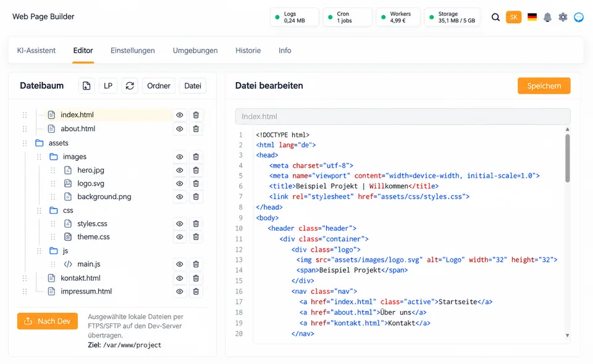
Task: Click the Index.html filename field
Action: [403, 117]
